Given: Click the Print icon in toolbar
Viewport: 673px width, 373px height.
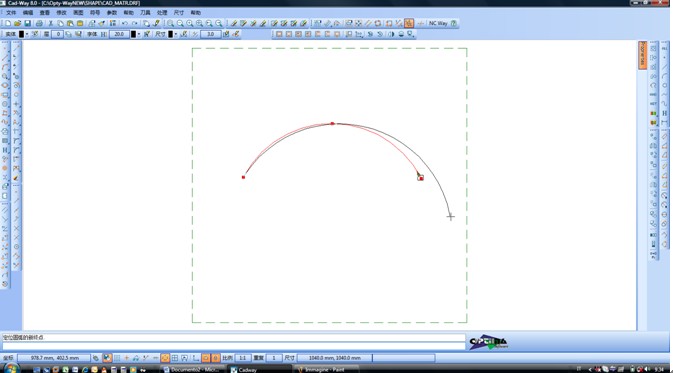Looking at the screenshot, I should (x=39, y=23).
